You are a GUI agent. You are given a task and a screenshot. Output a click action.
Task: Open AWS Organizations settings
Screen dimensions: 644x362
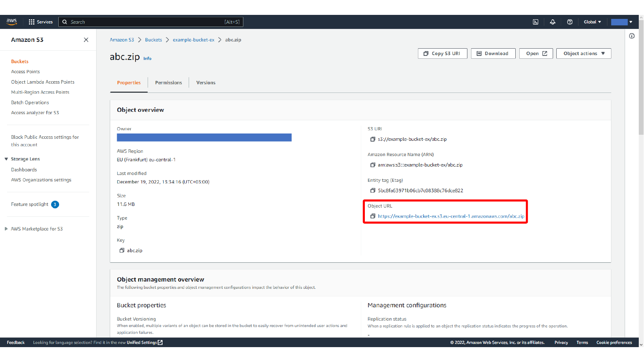pos(41,180)
